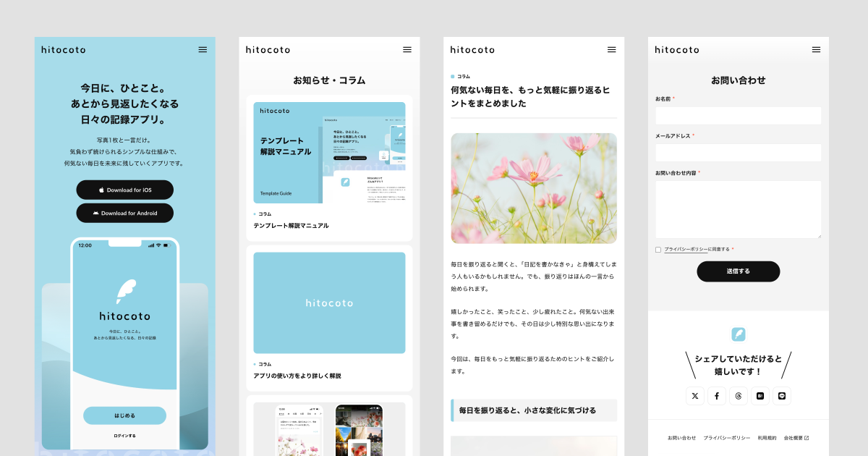Open プライバシーポリシー footer link
Screen dimensions: 868x456
[727, 438]
